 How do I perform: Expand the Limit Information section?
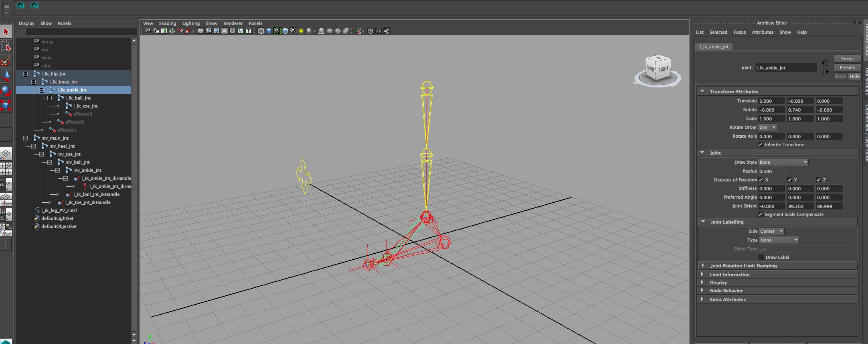pos(729,275)
